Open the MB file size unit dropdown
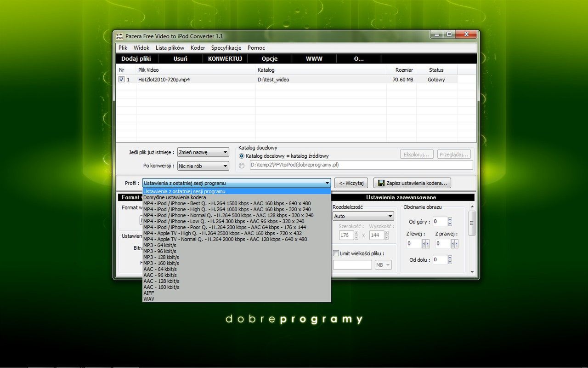 pos(383,265)
